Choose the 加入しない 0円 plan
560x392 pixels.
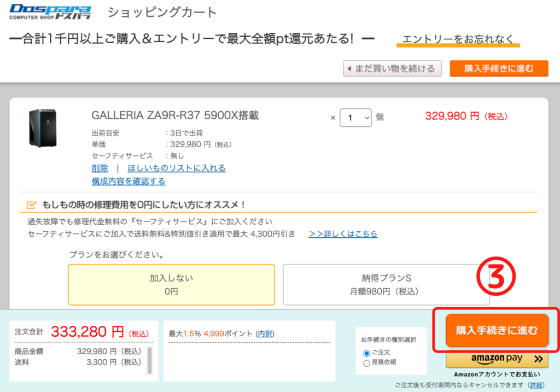(171, 284)
